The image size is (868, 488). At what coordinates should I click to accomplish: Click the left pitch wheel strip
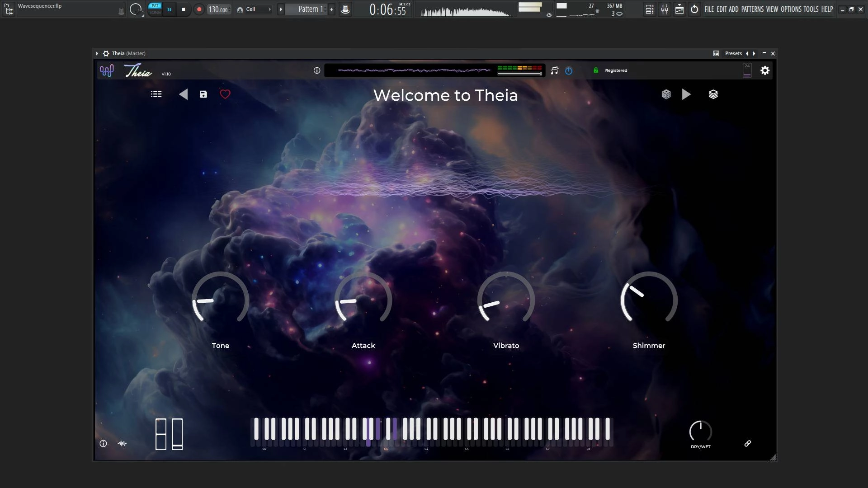pyautogui.click(x=161, y=434)
